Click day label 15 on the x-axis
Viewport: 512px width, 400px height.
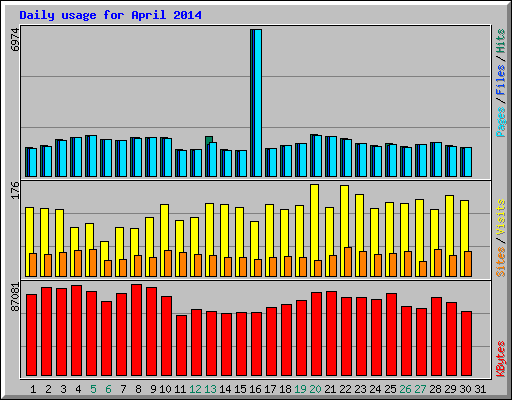240,389
